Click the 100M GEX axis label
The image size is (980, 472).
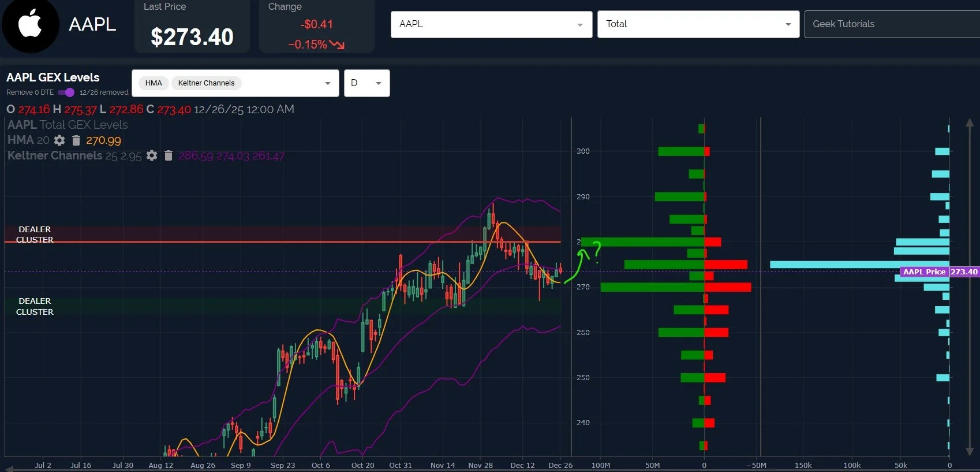601,465
